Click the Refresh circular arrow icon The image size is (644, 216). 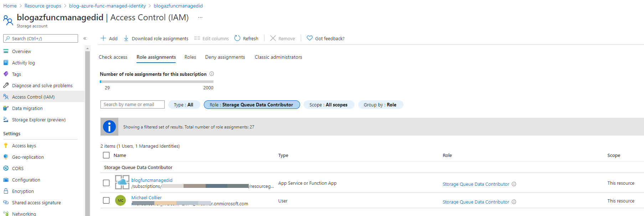coord(237,38)
